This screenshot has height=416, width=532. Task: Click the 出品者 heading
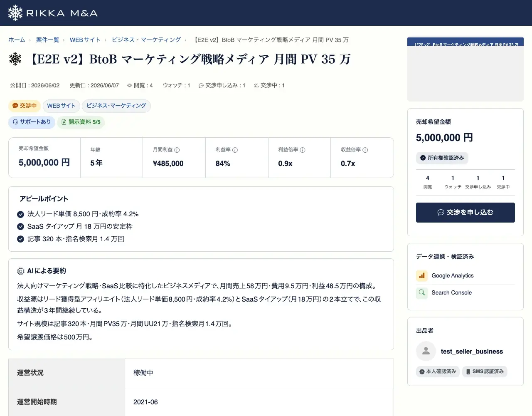tap(425, 331)
